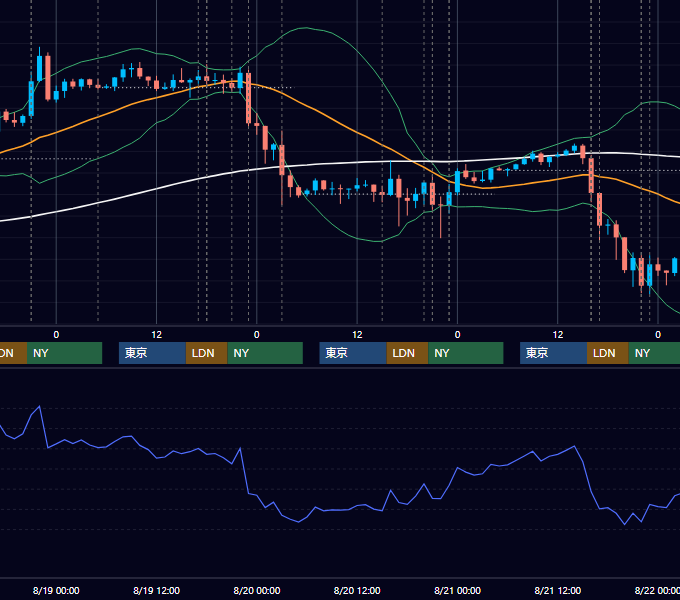Image resolution: width=680 pixels, height=600 pixels.
Task: Select the 東京 session block on 8/19
Action: pyautogui.click(x=152, y=353)
